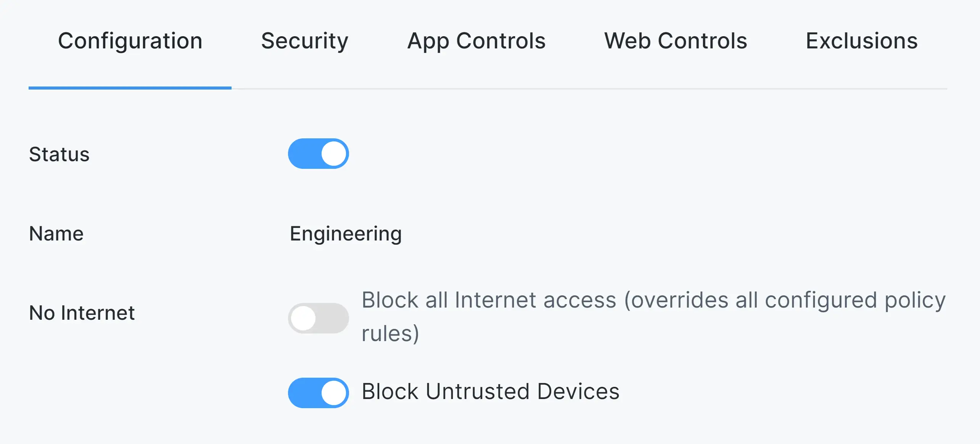
Task: Disable the Status toggle
Action: click(318, 154)
